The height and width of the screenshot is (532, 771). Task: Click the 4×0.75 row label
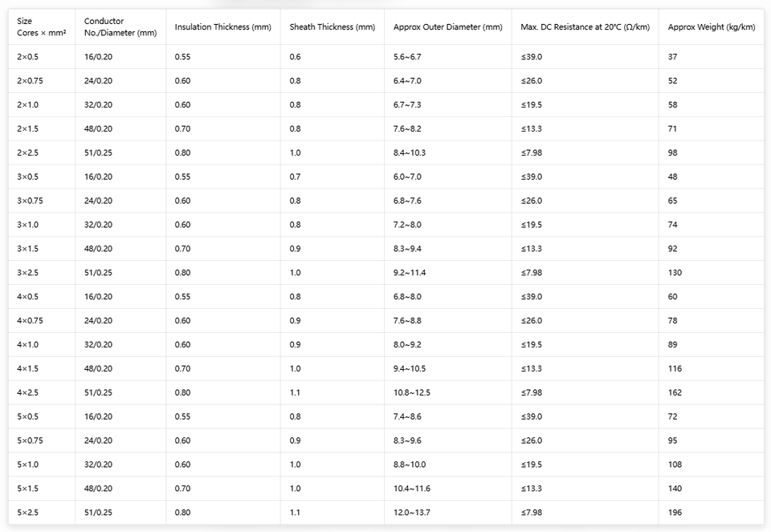pyautogui.click(x=30, y=321)
